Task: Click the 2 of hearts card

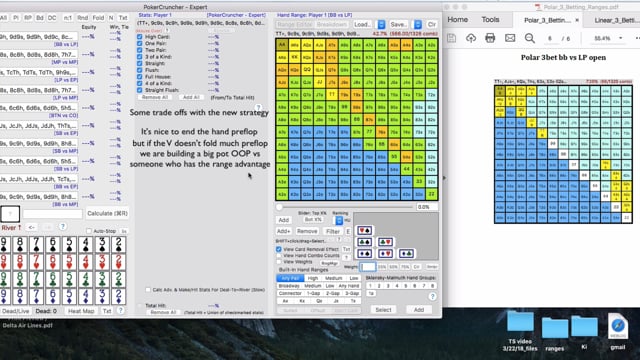Action: (x=118, y=262)
